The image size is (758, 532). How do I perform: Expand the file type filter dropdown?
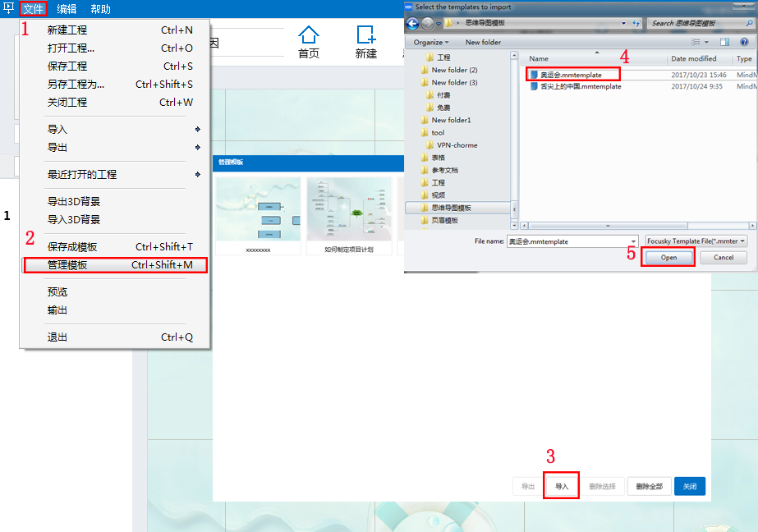click(x=696, y=241)
